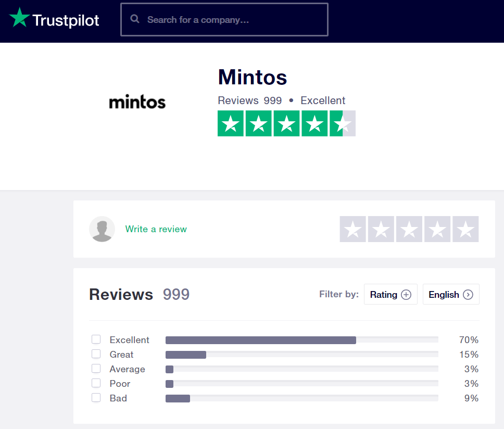
Task: Click the Average 3% rating bar
Action: 302,369
